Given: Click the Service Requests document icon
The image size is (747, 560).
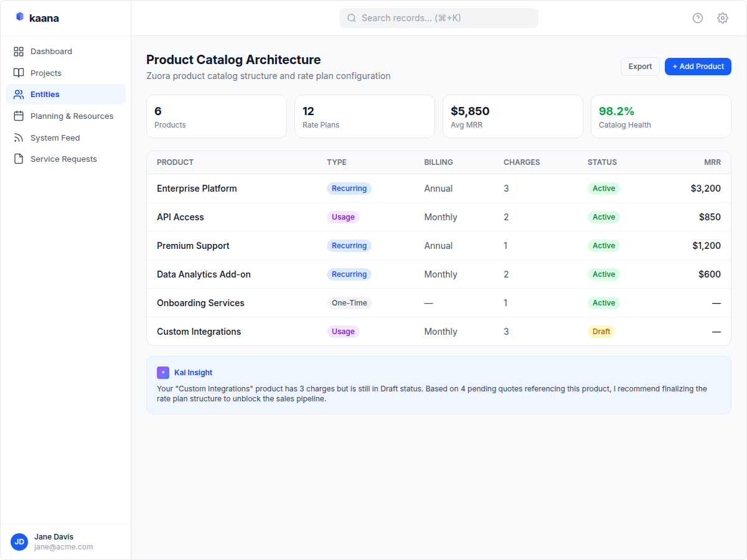Looking at the screenshot, I should [19, 159].
